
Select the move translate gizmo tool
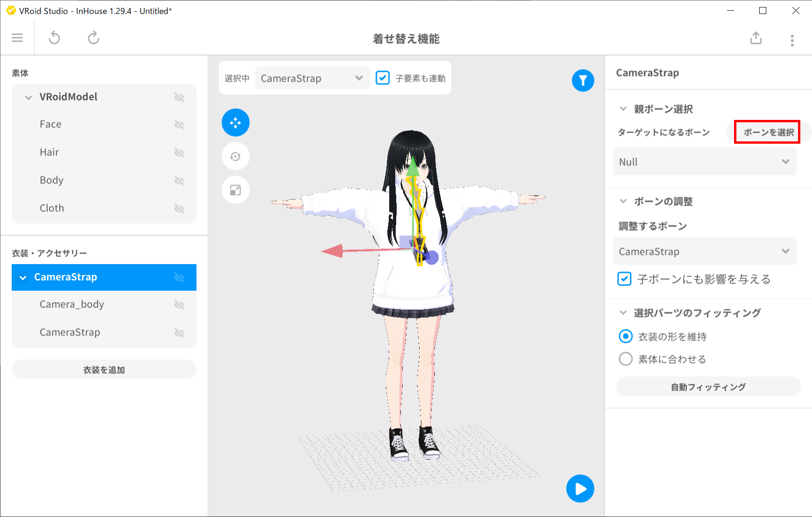[236, 123]
